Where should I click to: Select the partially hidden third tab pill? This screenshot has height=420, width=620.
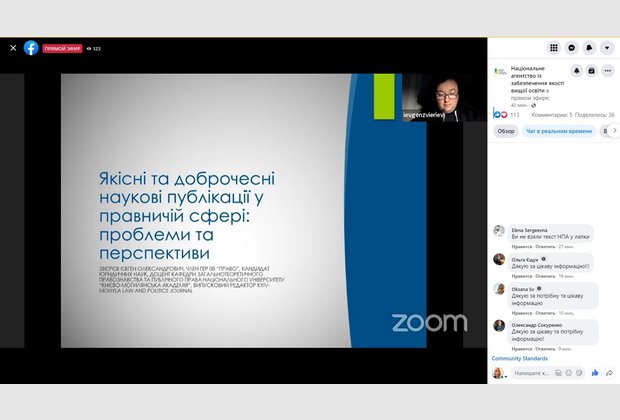click(x=604, y=131)
